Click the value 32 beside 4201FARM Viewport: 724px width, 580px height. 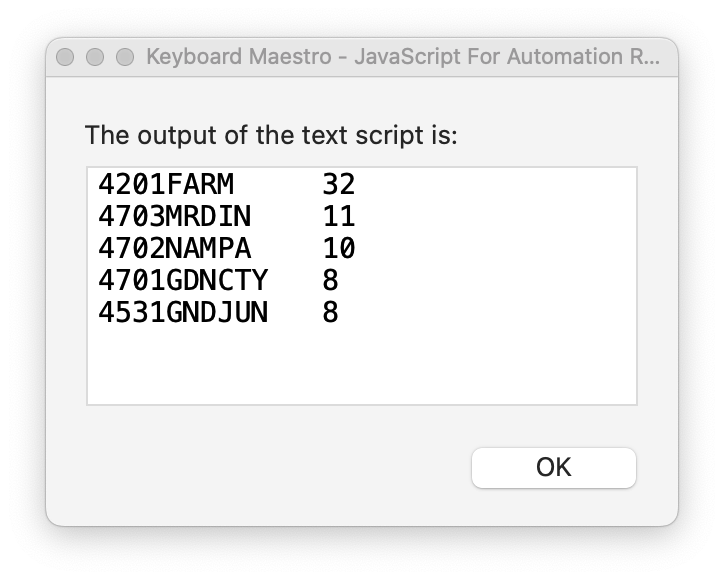coord(339,184)
